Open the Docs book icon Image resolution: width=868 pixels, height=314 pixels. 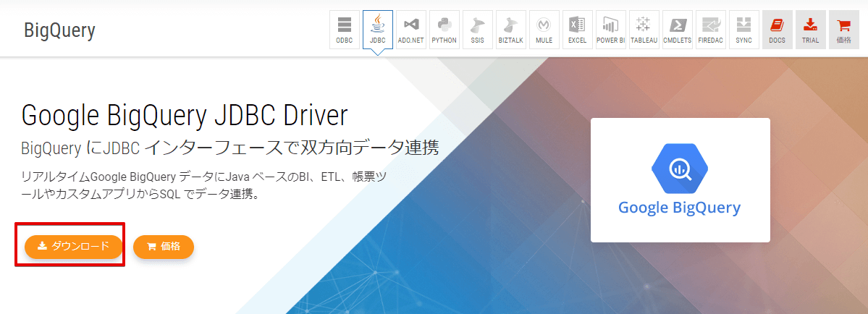[x=777, y=30]
